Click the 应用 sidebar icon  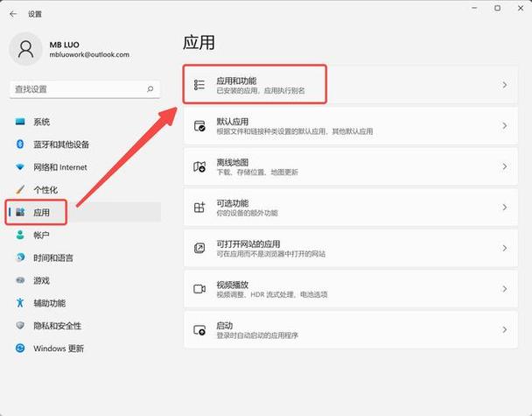(20, 212)
